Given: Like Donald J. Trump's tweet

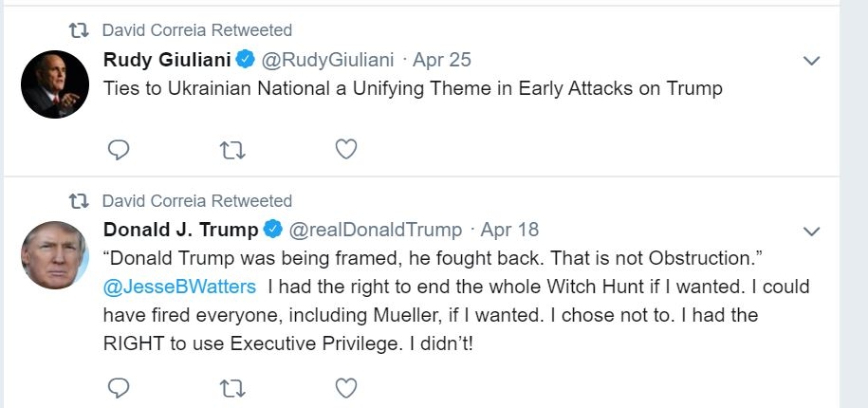Looking at the screenshot, I should point(346,387).
